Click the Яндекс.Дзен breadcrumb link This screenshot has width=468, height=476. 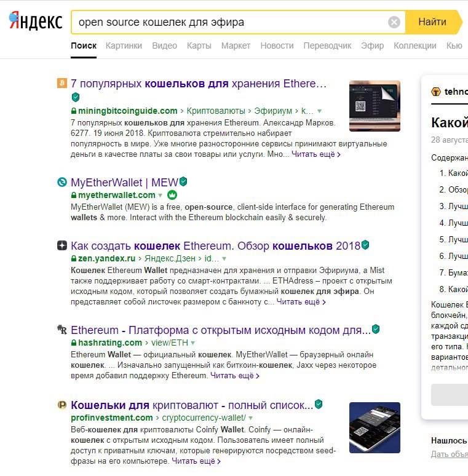click(170, 258)
